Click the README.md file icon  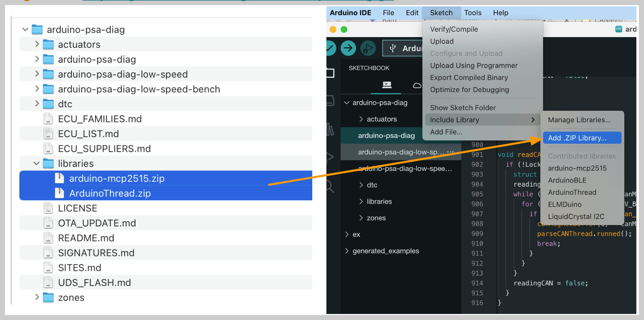(x=48, y=238)
